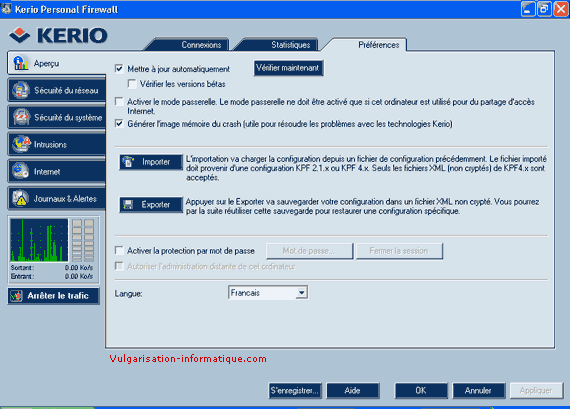The image size is (570, 409).
Task: Click the Sécurité du système icon
Action: tap(21, 117)
